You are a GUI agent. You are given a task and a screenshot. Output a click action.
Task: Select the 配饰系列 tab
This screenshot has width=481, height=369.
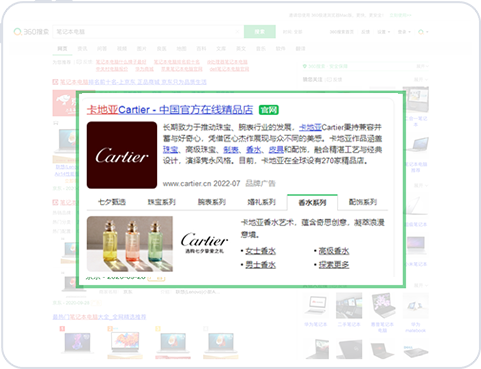363,202
